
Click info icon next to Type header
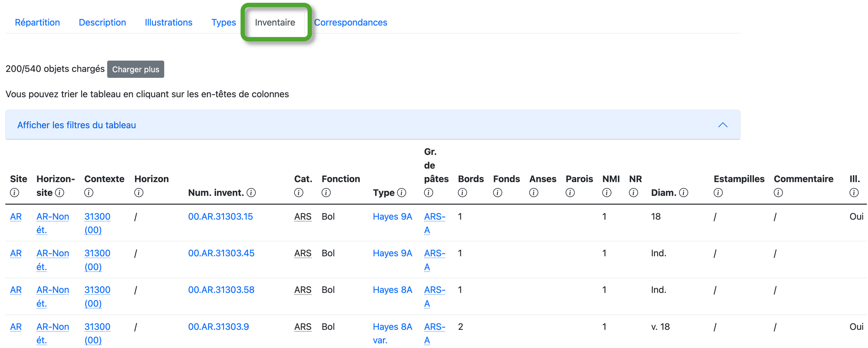(x=401, y=193)
